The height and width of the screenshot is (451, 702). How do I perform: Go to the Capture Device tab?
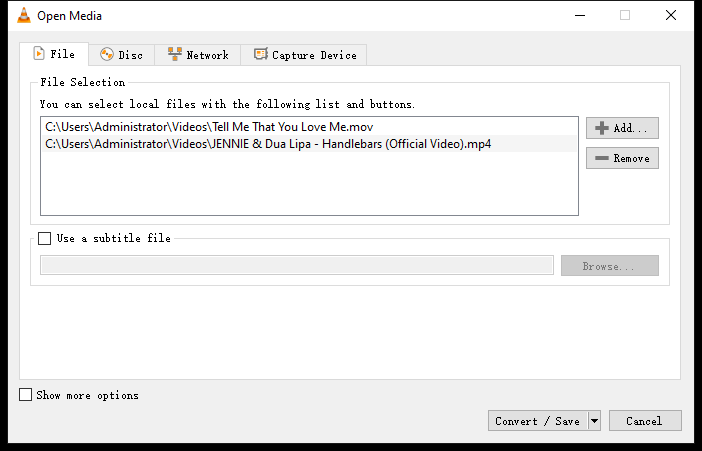click(304, 55)
